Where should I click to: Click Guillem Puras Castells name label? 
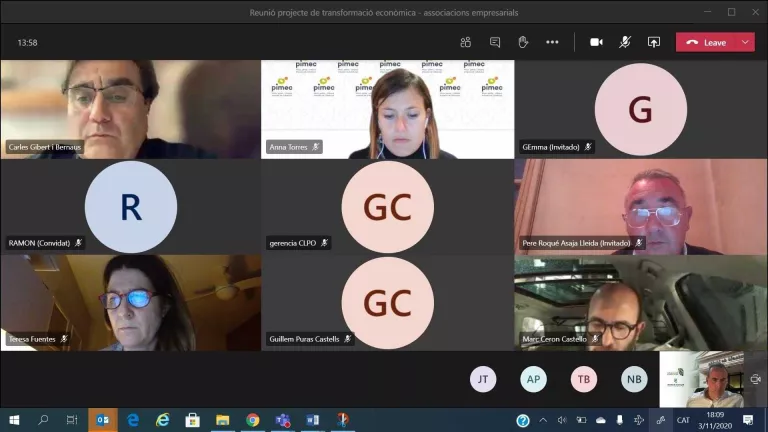click(310, 339)
